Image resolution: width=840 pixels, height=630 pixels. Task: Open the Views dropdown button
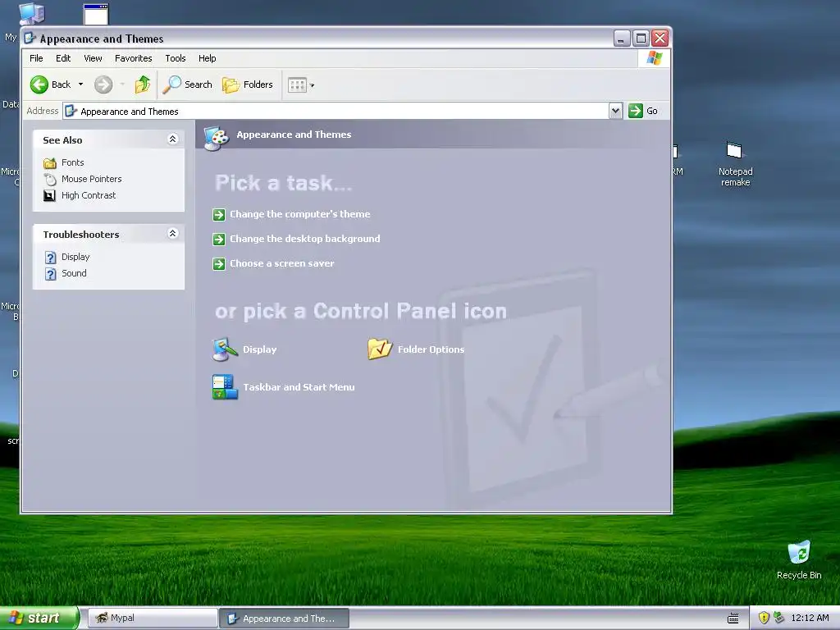(x=301, y=84)
